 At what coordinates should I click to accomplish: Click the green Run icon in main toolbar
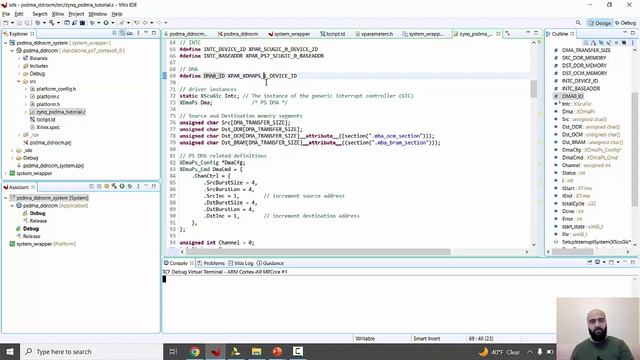[x=106, y=23]
